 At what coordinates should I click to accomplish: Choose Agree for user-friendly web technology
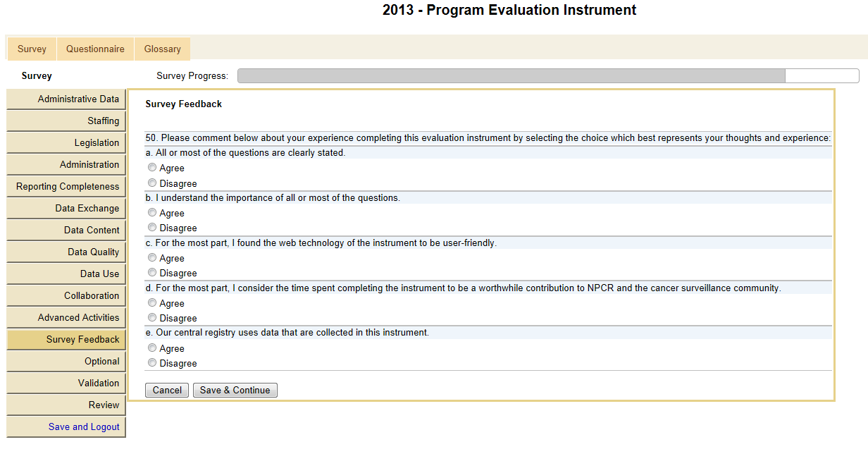pos(152,258)
